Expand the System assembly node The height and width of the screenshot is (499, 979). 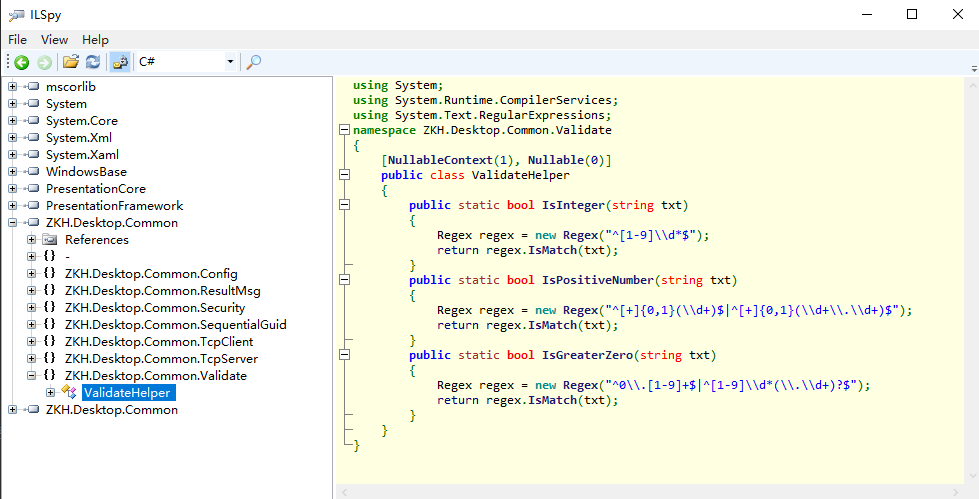click(12, 104)
